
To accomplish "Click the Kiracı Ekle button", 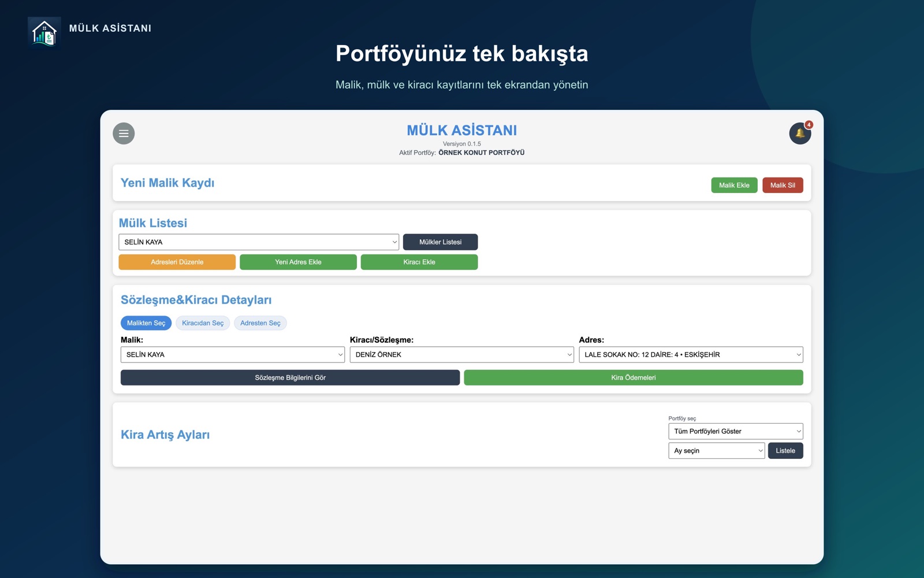I will [x=419, y=262].
